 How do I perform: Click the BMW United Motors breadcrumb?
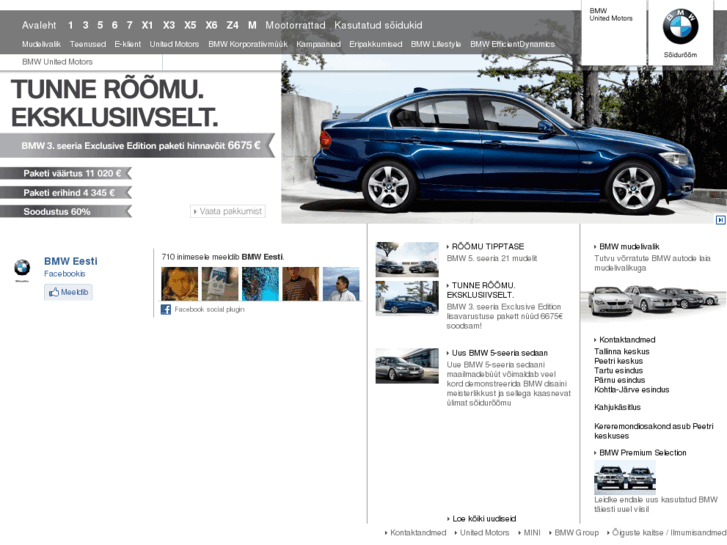tap(57, 62)
